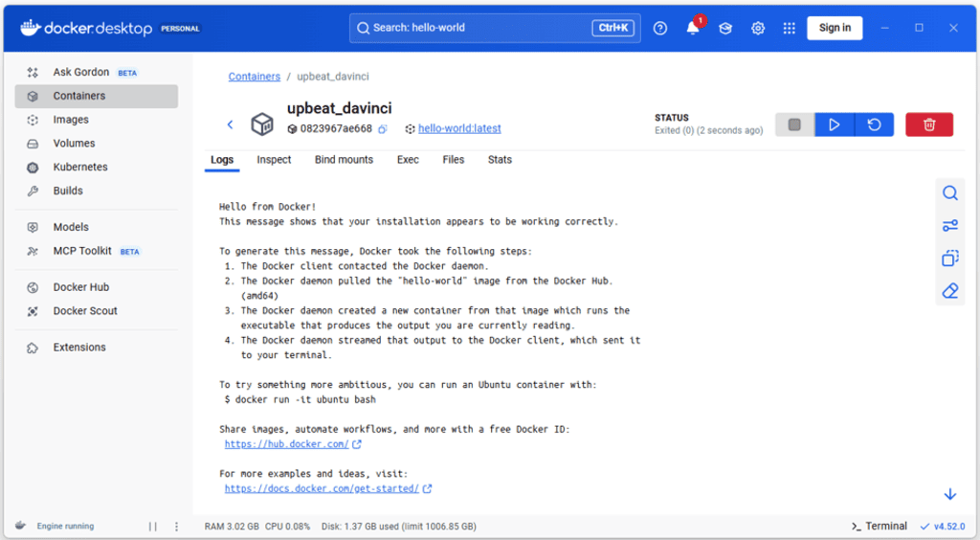The width and height of the screenshot is (980, 540).
Task: Click Containers breadcrumb link
Action: 254,77
